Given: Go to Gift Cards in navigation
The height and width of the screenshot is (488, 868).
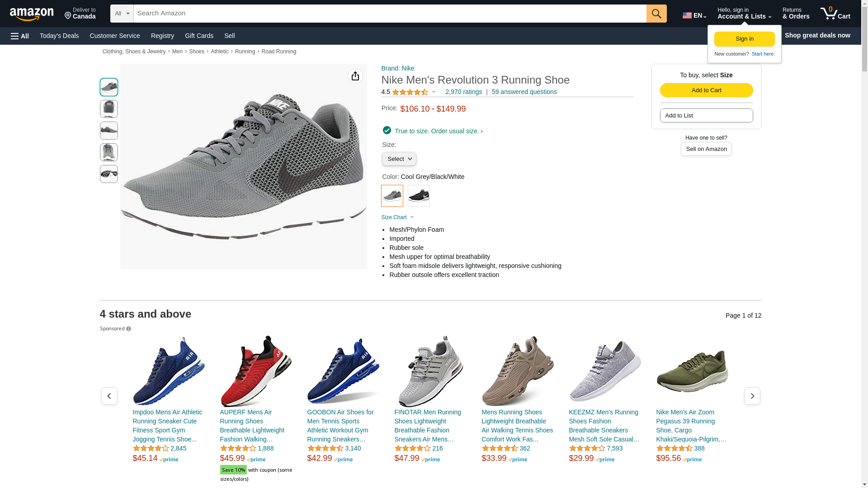Looking at the screenshot, I should click(199, 36).
